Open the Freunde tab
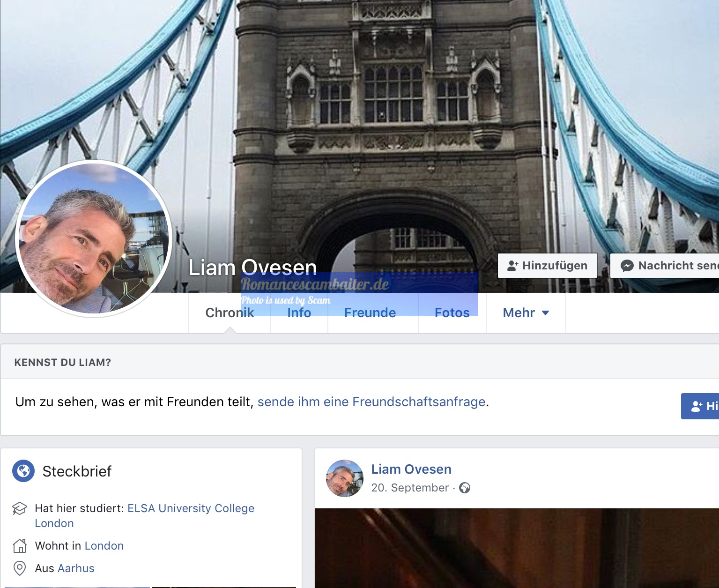The height and width of the screenshot is (588, 719). click(x=370, y=313)
